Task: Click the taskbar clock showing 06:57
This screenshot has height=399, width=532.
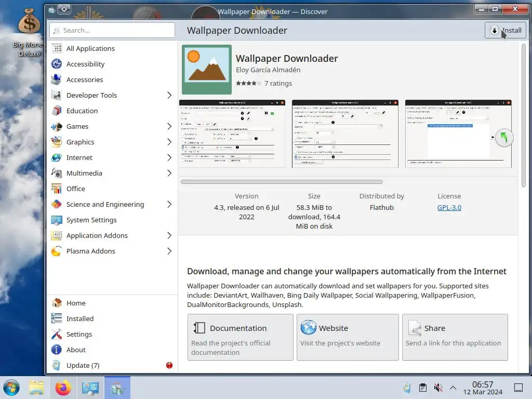Action: click(x=483, y=388)
